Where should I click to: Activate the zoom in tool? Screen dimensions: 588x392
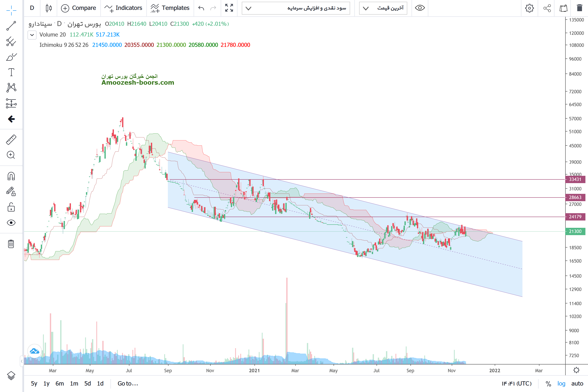pos(11,155)
